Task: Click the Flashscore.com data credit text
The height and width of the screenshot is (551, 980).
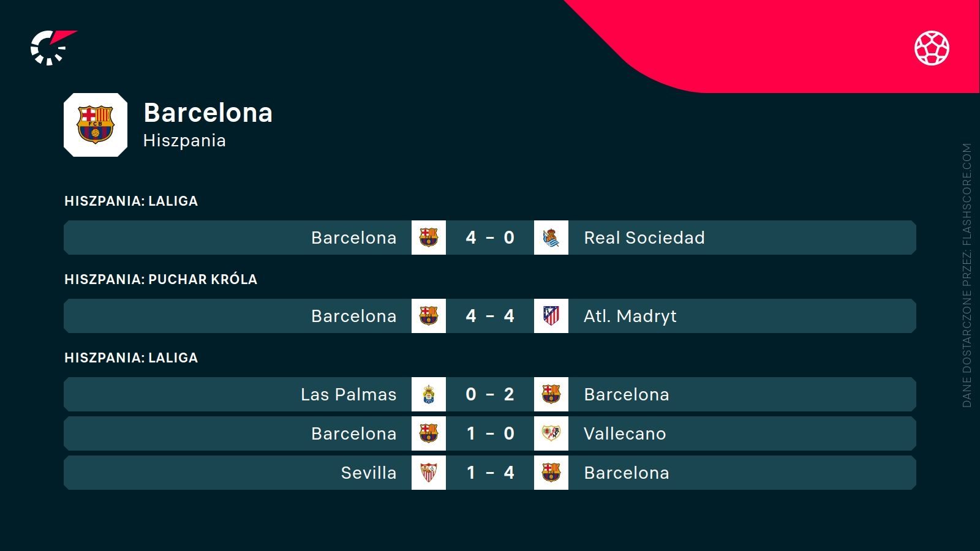Action: [967, 275]
